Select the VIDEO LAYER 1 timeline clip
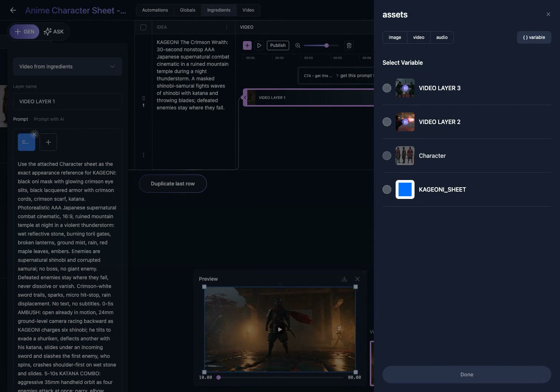This screenshot has width=560, height=392. tap(309, 97)
